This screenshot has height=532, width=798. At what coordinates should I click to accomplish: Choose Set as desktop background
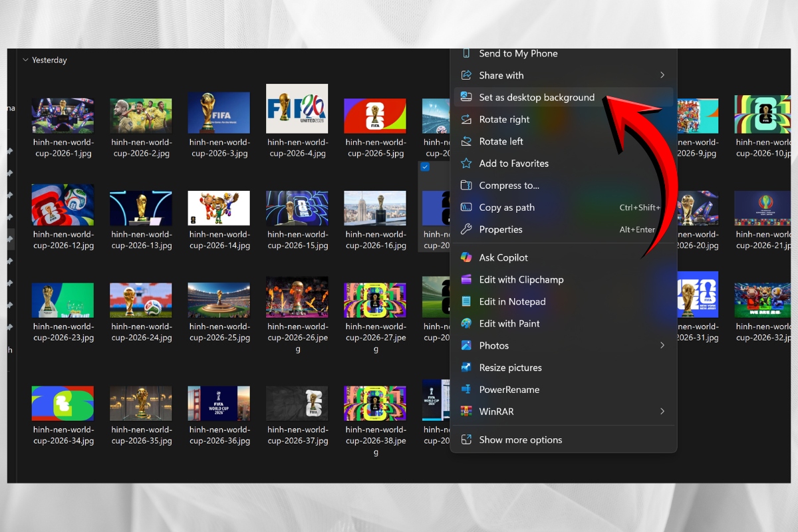click(537, 97)
